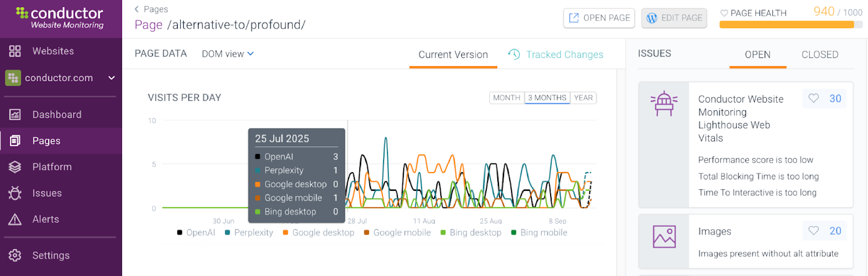The height and width of the screenshot is (276, 868).
Task: Click the PAGE DATA heading
Action: (x=161, y=54)
